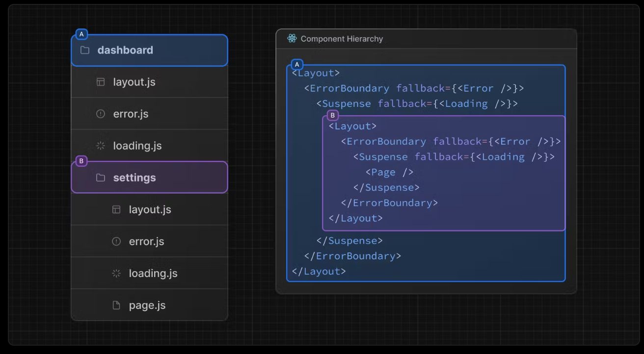The image size is (644, 354).
Task: Click the last closing </Layout> tag
Action: click(319, 271)
